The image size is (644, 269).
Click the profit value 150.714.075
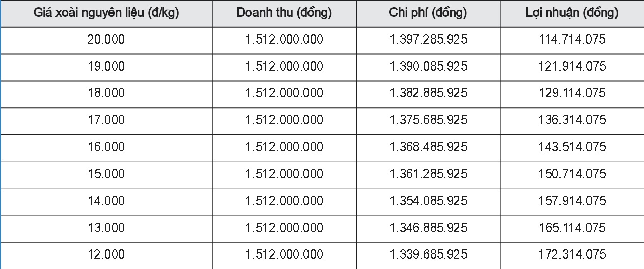coord(572,175)
